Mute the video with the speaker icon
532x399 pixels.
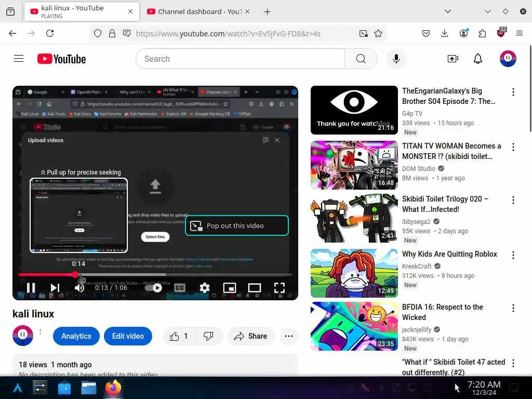pos(79,288)
